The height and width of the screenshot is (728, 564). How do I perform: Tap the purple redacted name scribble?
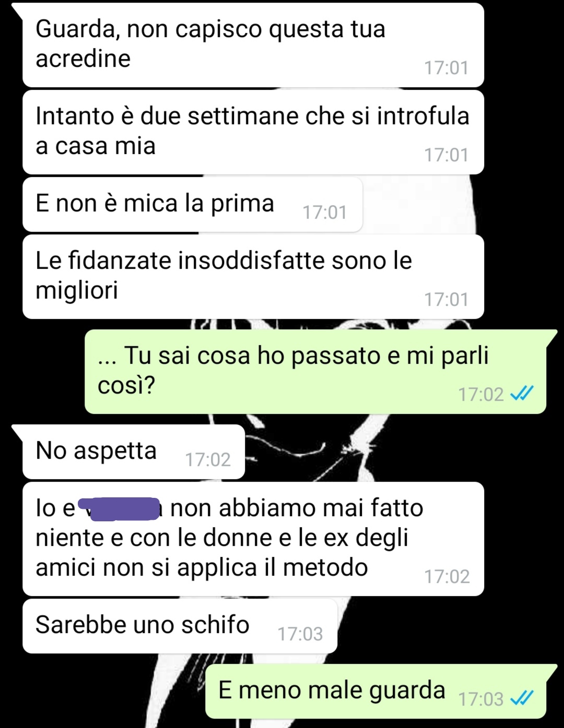point(119,509)
